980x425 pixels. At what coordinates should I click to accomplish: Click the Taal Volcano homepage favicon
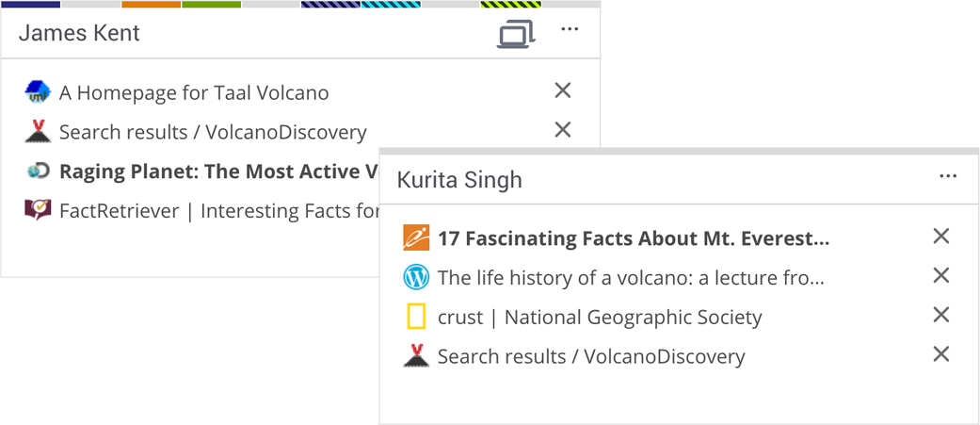(x=38, y=92)
